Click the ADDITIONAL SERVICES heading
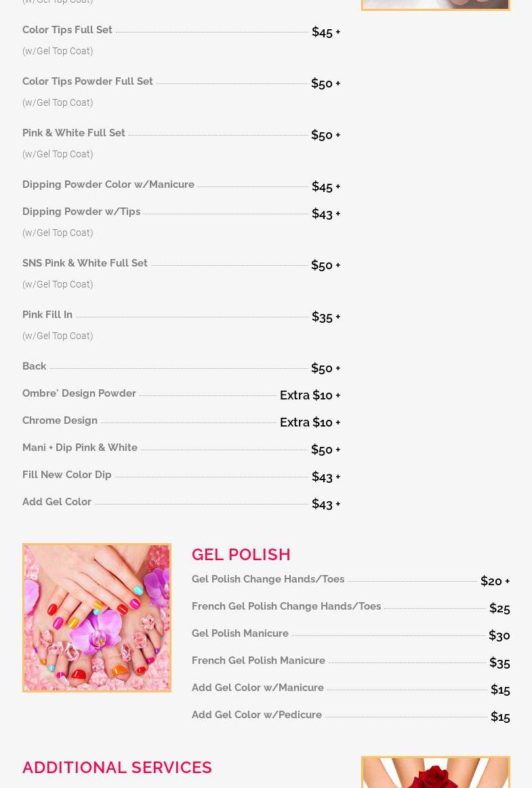Screen dimensions: 532x788 [x=117, y=768]
